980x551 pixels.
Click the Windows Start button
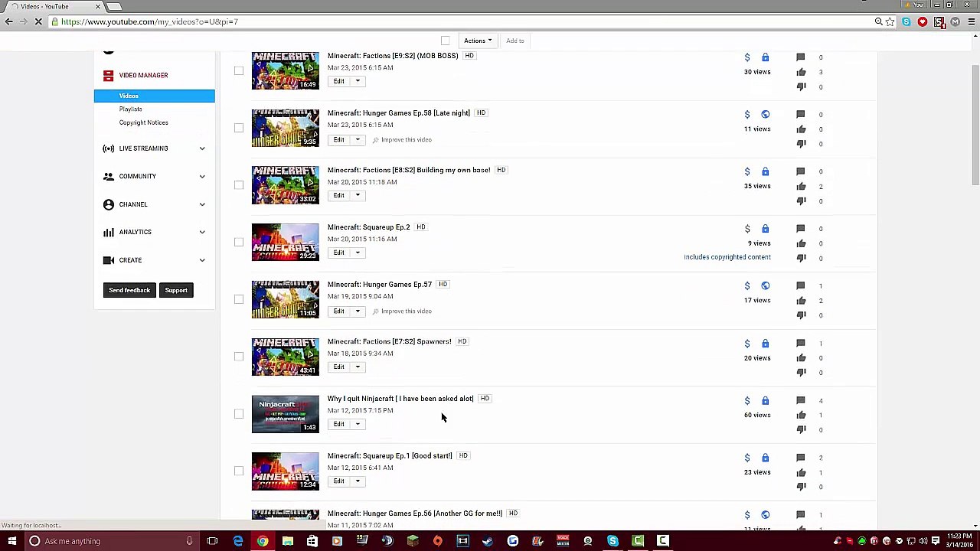pos(12,541)
